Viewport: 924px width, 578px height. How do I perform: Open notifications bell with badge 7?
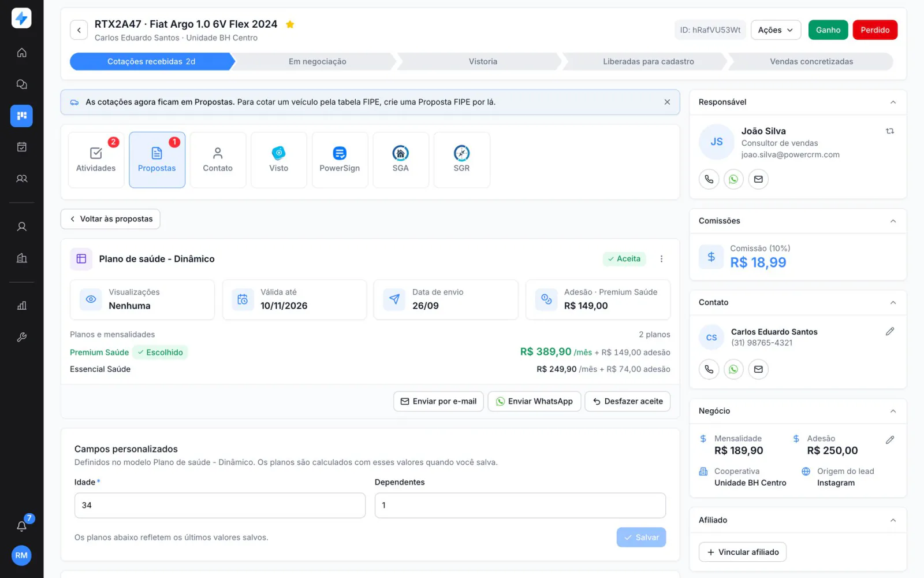21,526
